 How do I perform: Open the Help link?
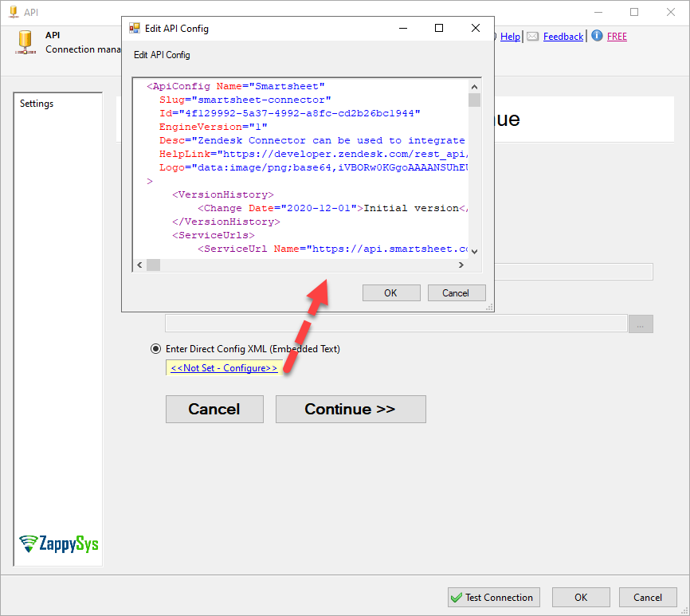click(510, 37)
